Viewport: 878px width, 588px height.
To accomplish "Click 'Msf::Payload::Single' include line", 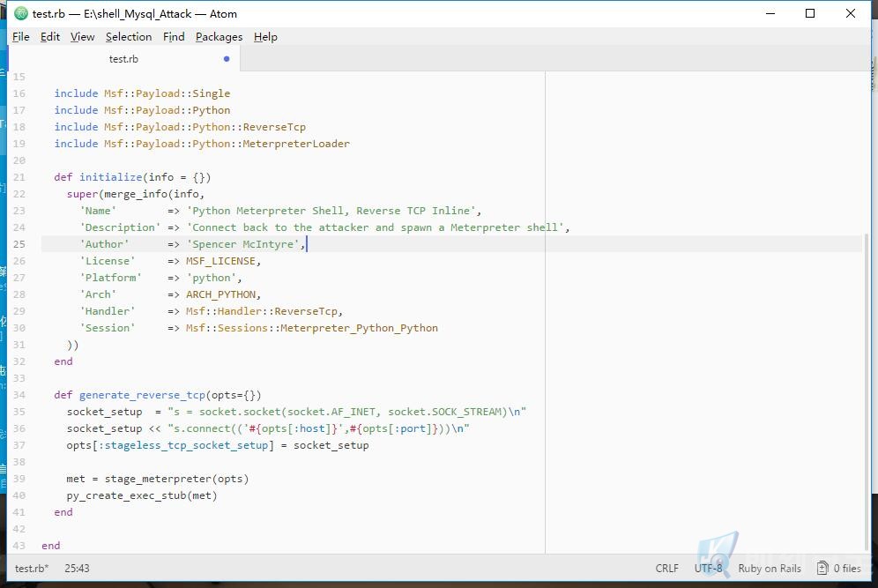I will [142, 93].
